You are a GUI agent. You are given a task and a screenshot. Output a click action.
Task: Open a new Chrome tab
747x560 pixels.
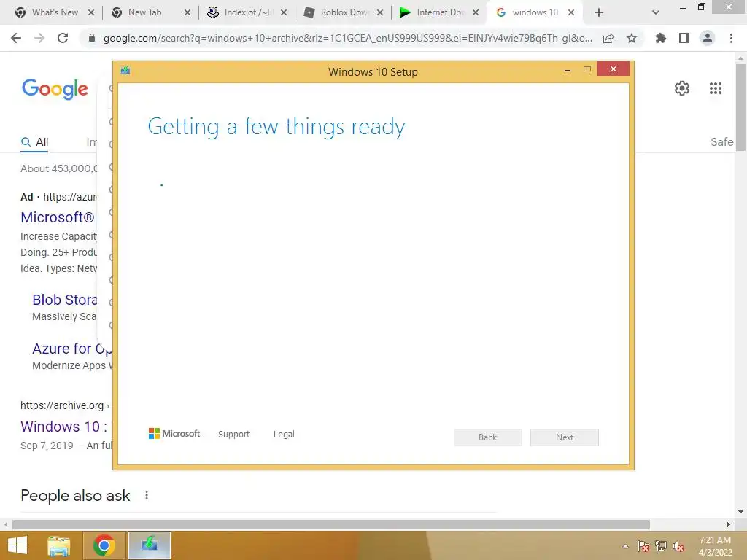coord(599,12)
